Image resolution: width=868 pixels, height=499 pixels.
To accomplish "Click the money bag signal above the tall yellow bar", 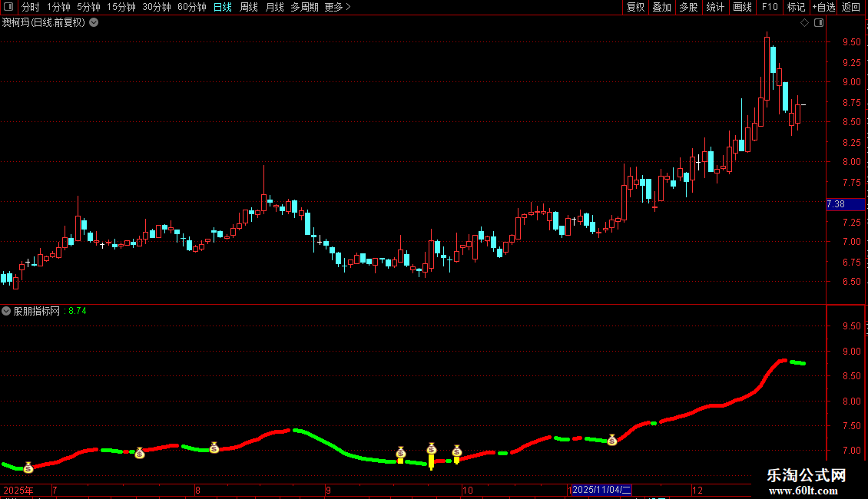I will point(432,448).
